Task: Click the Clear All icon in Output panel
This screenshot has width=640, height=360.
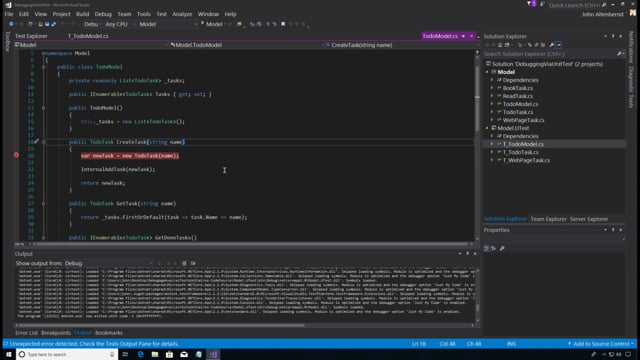Action: tap(184, 263)
